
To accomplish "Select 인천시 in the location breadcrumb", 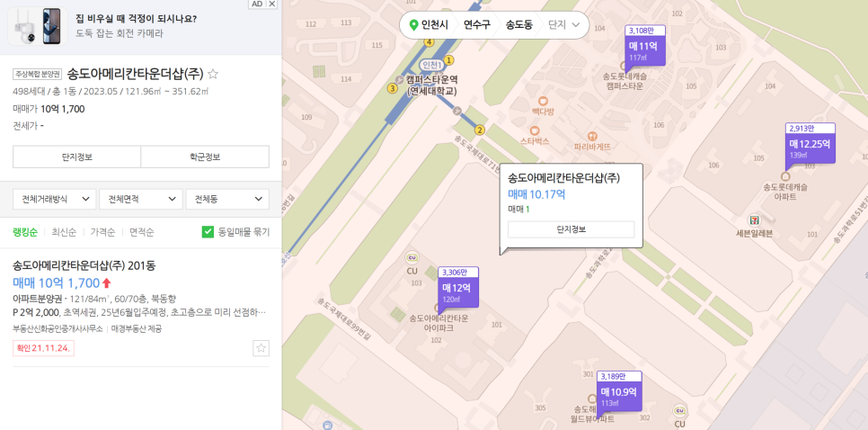I will click(435, 25).
